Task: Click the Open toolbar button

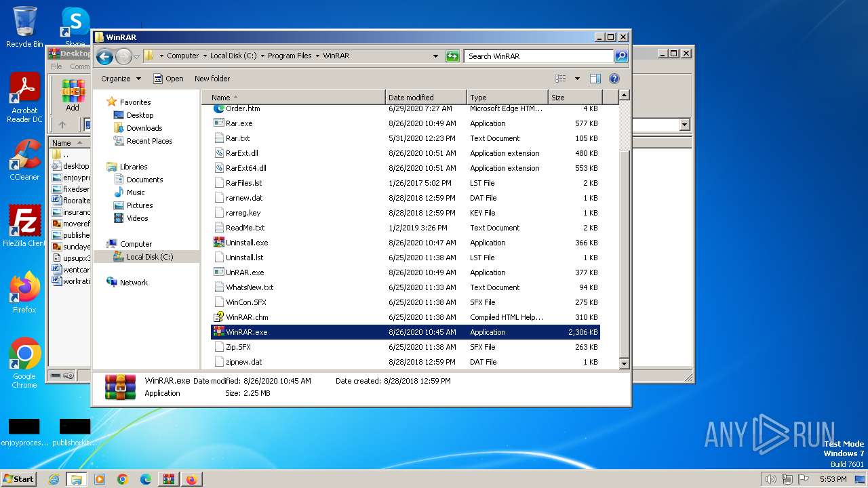Action: (x=168, y=79)
